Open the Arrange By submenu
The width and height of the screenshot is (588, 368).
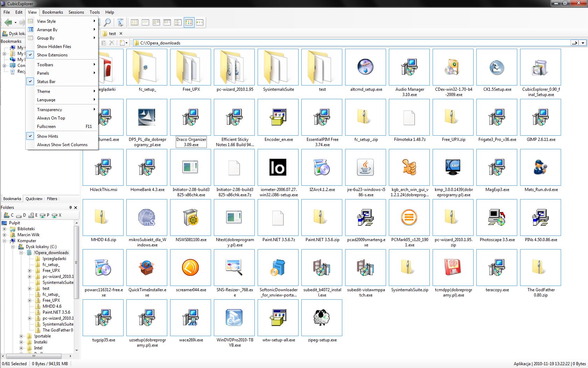pyautogui.click(x=62, y=30)
